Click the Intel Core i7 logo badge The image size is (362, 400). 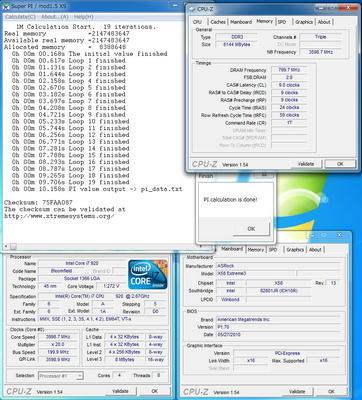tap(148, 275)
